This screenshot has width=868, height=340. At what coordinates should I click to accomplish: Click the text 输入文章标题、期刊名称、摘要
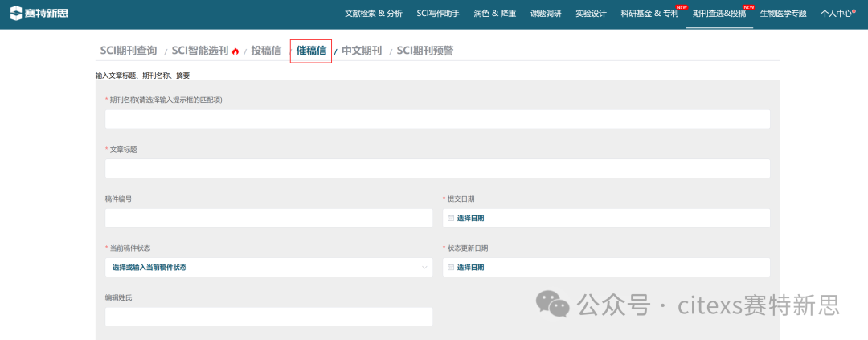coord(142,76)
